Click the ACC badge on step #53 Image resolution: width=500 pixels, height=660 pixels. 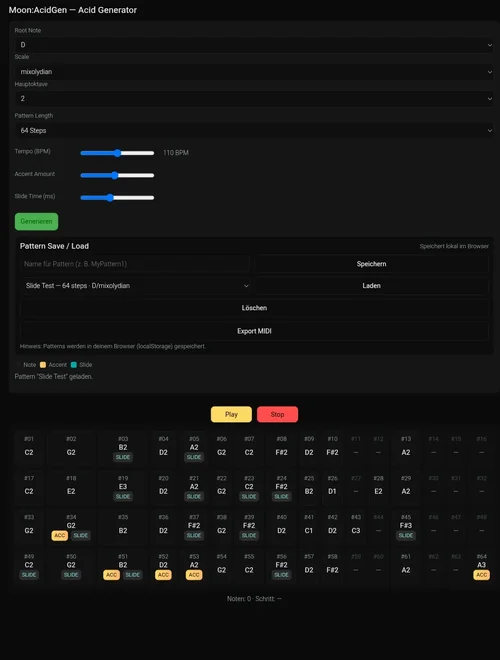pyautogui.click(x=194, y=575)
